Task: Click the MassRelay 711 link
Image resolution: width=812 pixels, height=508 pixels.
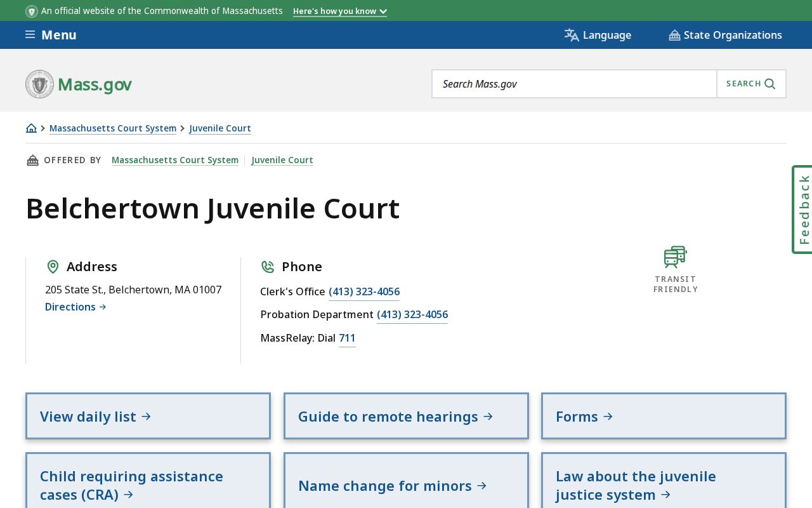Action: click(x=347, y=338)
